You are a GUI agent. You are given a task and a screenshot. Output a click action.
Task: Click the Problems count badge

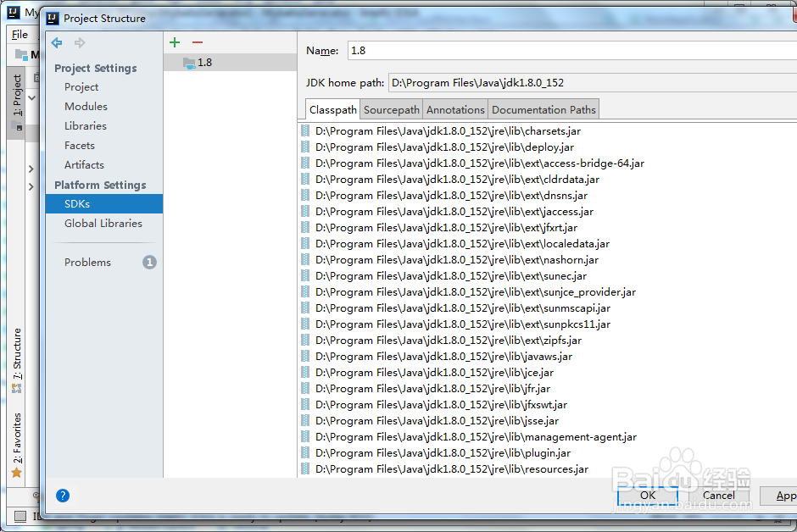pos(149,262)
